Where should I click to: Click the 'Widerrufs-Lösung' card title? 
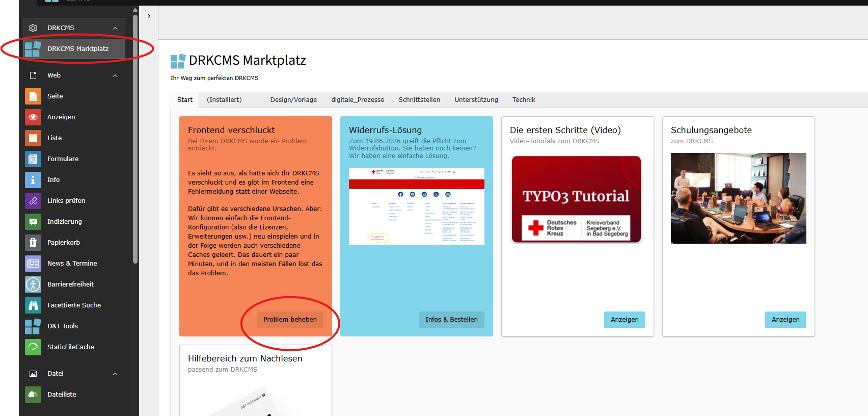(x=385, y=130)
